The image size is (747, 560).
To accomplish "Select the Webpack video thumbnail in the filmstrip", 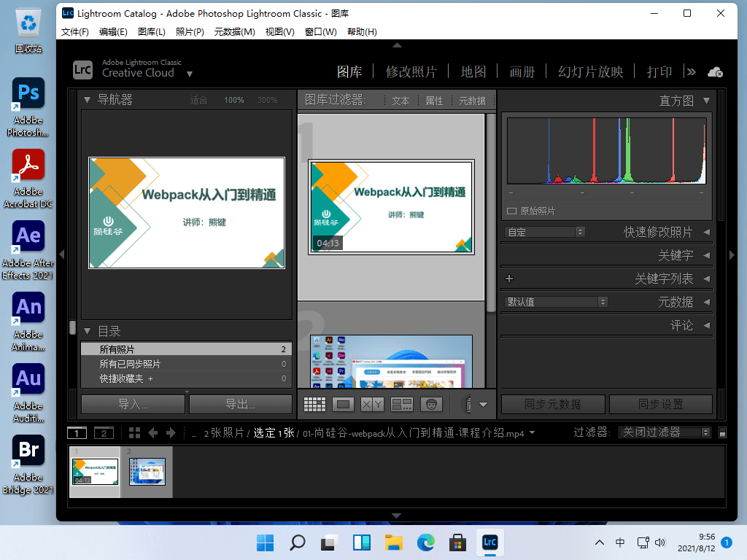I will [96, 472].
